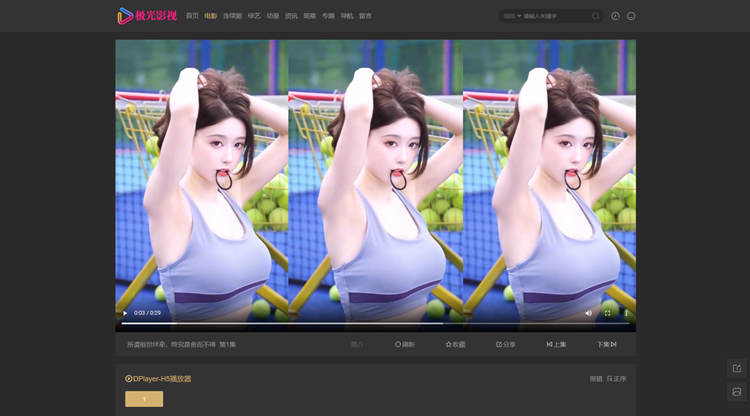Select the 电影 navigation tab
The width and height of the screenshot is (750, 416).
210,16
